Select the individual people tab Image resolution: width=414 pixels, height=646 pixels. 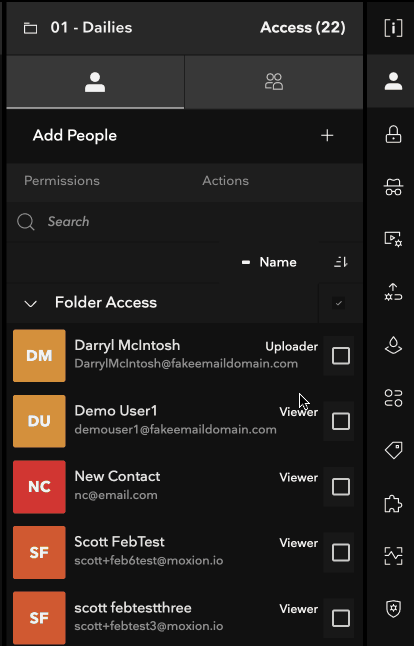(95, 82)
